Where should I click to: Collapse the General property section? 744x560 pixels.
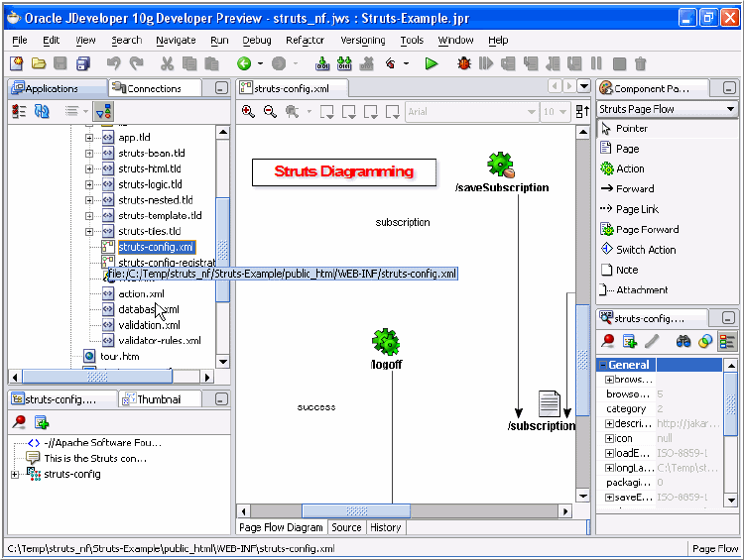coord(601,365)
